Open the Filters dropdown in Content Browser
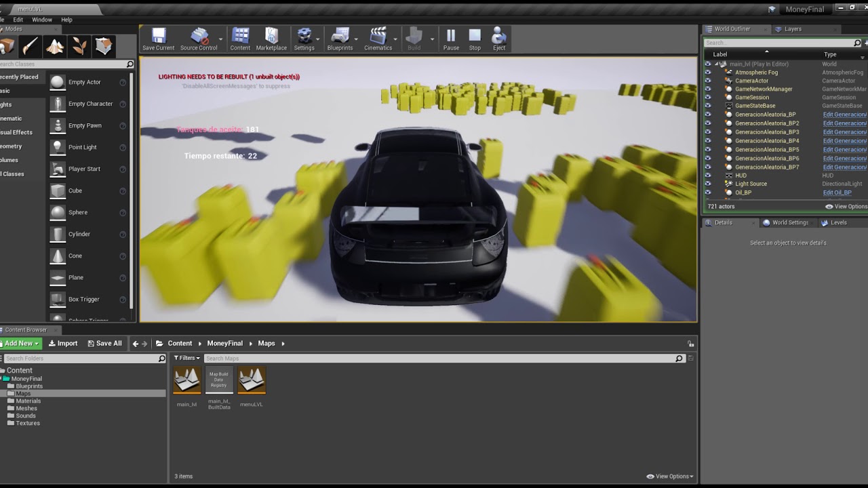This screenshot has height=488, width=868. tap(186, 358)
